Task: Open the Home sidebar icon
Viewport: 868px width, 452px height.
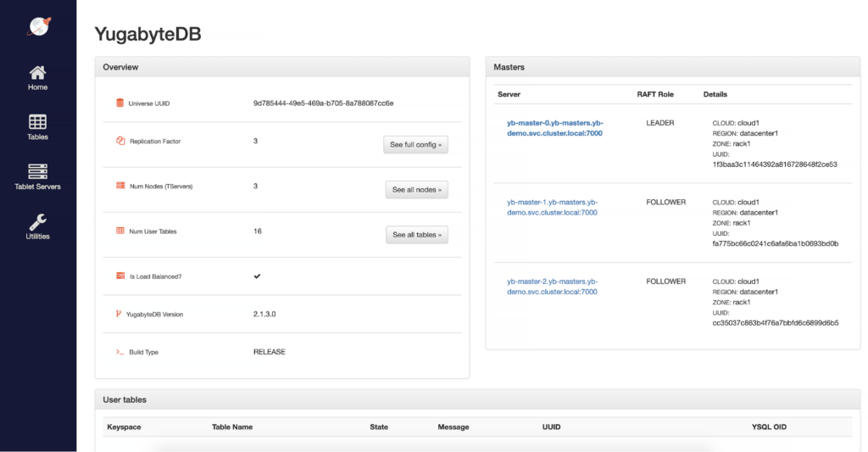Action: pyautogui.click(x=37, y=73)
